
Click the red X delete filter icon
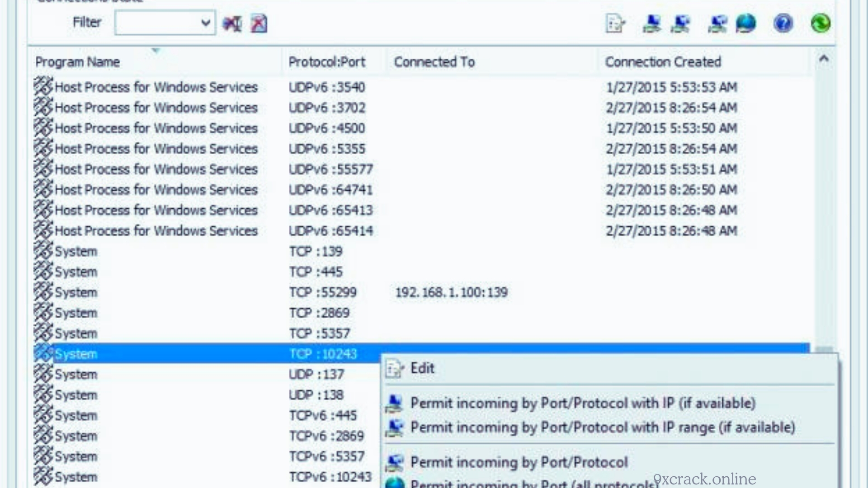pyautogui.click(x=259, y=23)
